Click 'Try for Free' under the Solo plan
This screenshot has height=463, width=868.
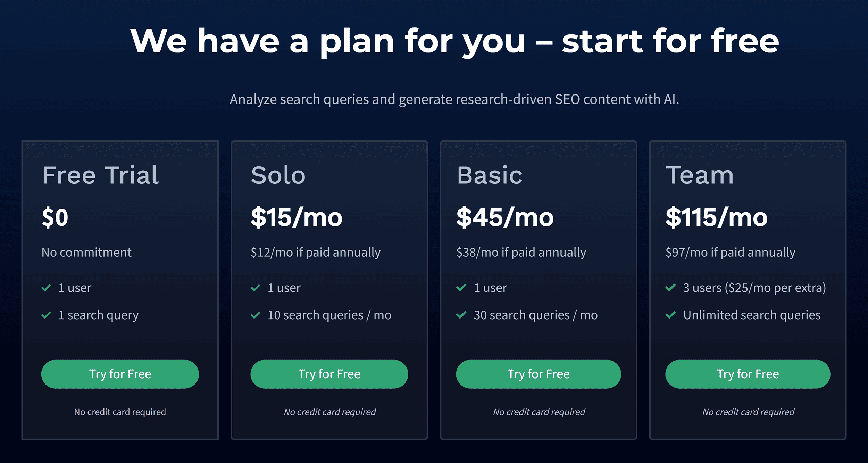click(x=329, y=374)
